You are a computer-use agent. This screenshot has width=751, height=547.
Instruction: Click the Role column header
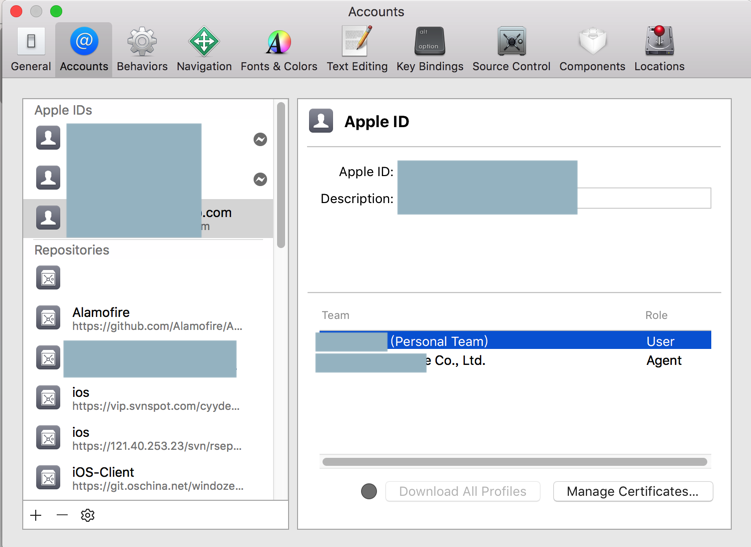coord(656,315)
